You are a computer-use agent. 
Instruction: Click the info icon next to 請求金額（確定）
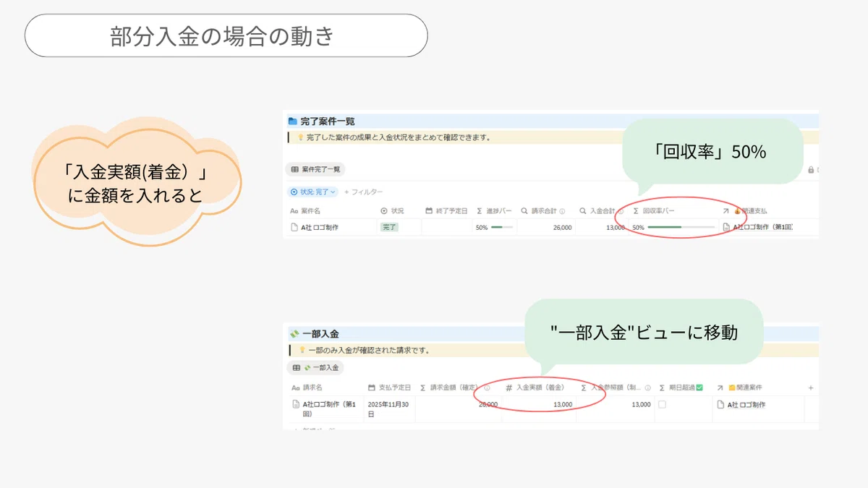[x=487, y=388]
